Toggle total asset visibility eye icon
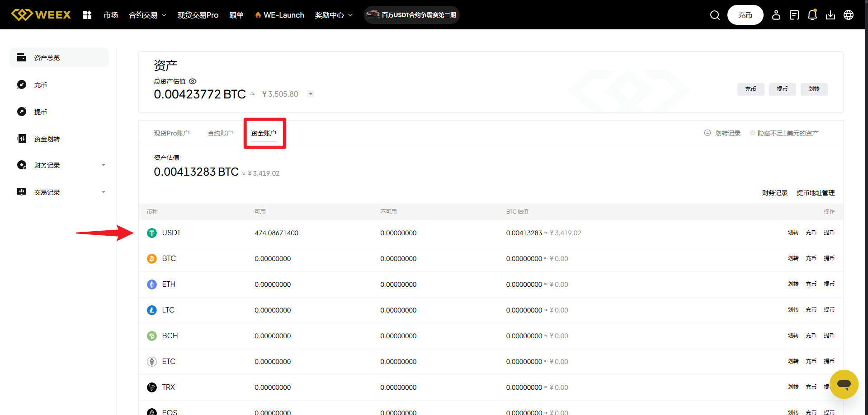The width and height of the screenshot is (868, 415). 193,81
